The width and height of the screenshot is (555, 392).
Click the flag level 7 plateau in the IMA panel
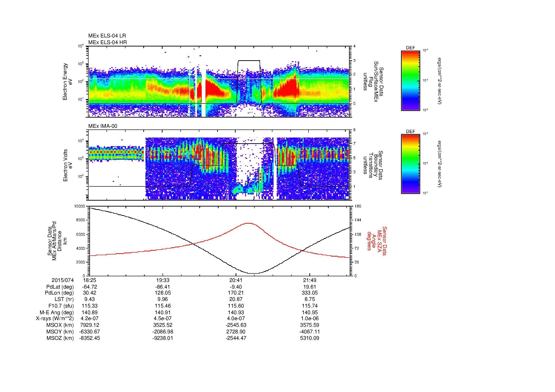click(248, 144)
